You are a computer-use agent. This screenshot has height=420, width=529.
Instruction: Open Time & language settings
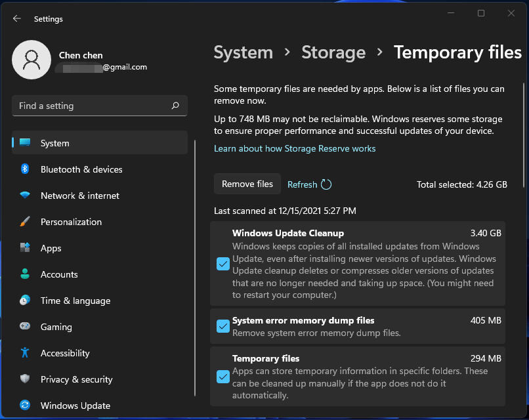pos(100,301)
